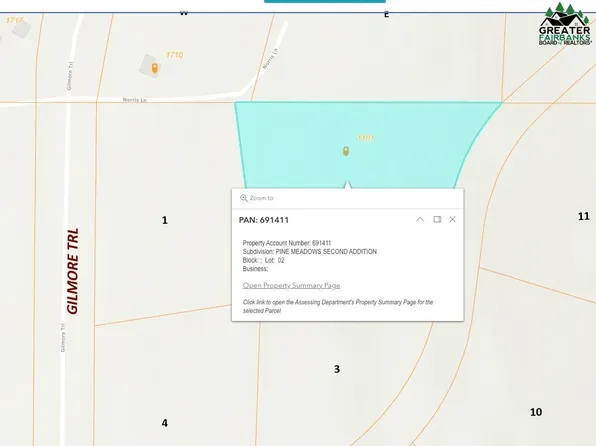Click the orange pin marker at 1710
596x446 pixels.
tap(154, 68)
